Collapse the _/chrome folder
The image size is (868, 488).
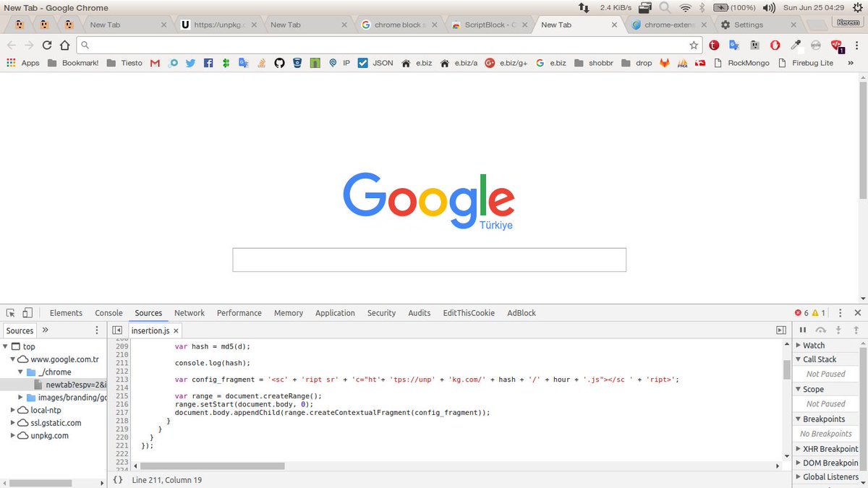pyautogui.click(x=21, y=372)
